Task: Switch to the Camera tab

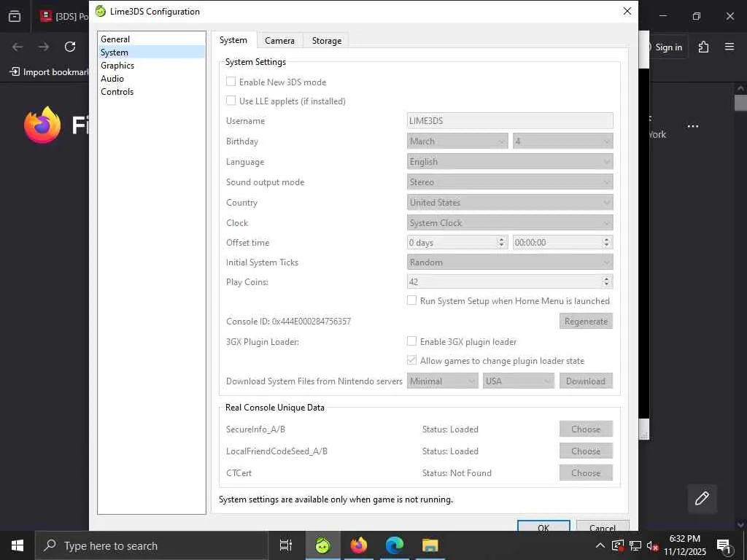Action: 279,41
